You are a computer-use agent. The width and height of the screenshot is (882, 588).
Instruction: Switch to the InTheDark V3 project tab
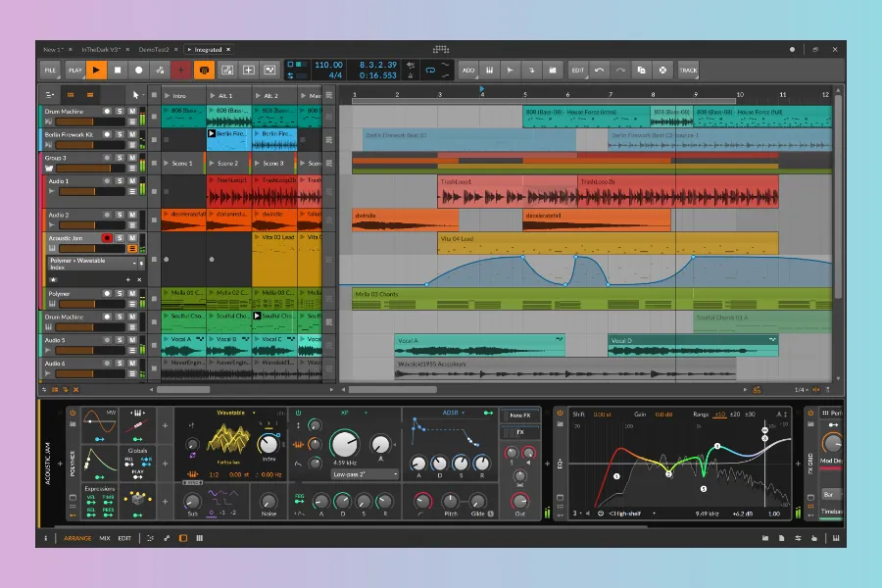tap(102, 49)
